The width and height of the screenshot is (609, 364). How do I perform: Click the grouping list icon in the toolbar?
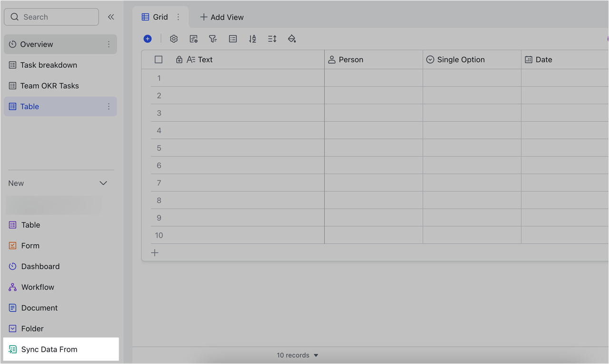233,38
